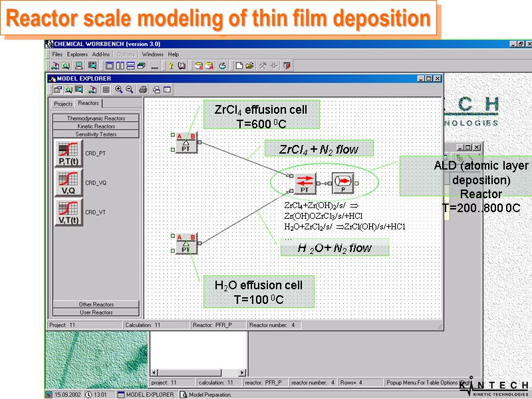Click right scroll arrow in background table window
The height and width of the screenshot is (399, 532).
(242, 372)
